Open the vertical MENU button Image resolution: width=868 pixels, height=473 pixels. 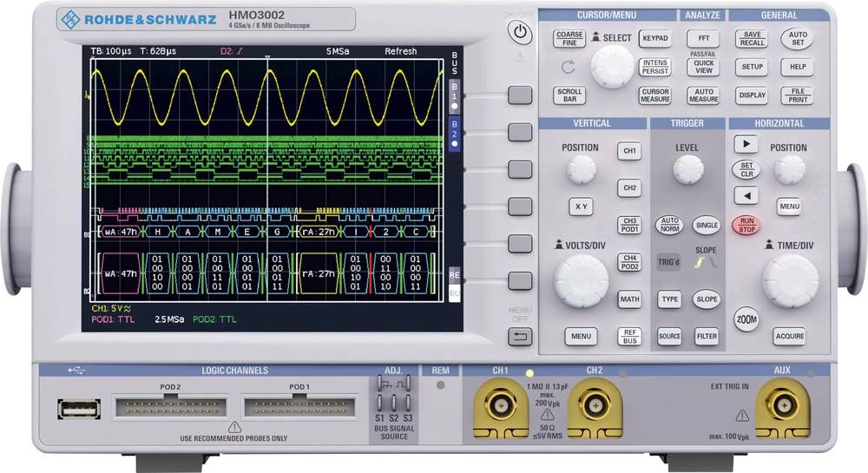[x=581, y=337]
